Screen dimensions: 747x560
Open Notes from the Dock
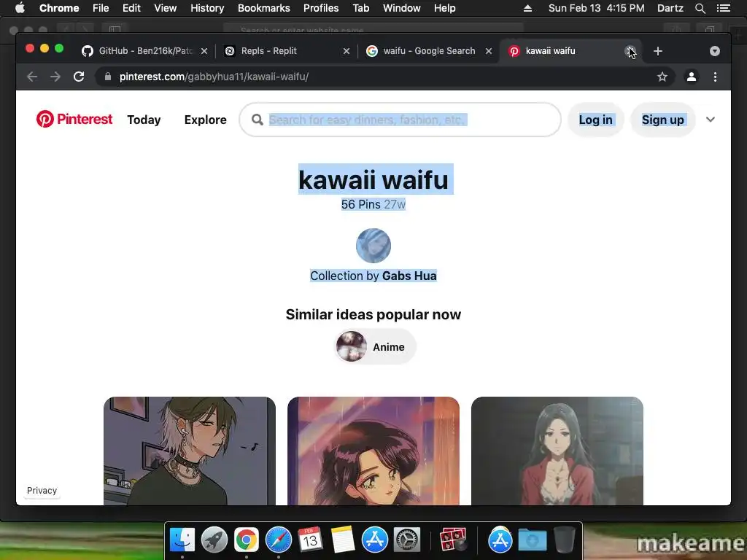[343, 540]
